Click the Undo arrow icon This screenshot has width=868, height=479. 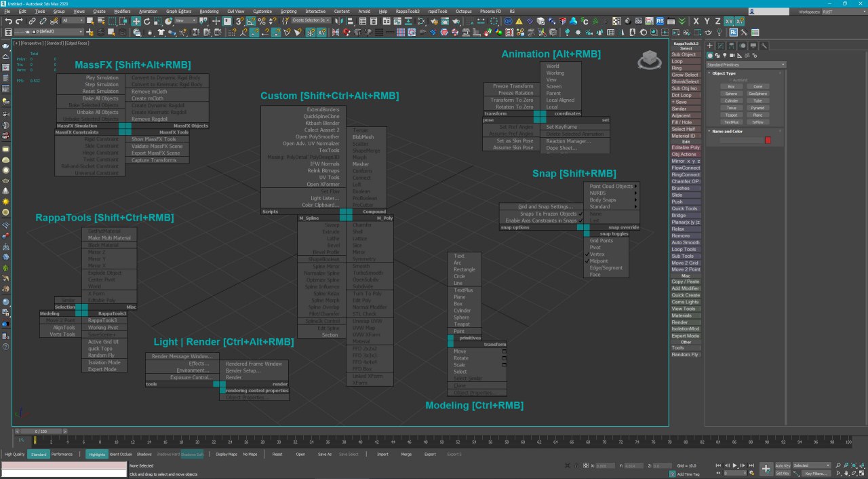[x=9, y=21]
